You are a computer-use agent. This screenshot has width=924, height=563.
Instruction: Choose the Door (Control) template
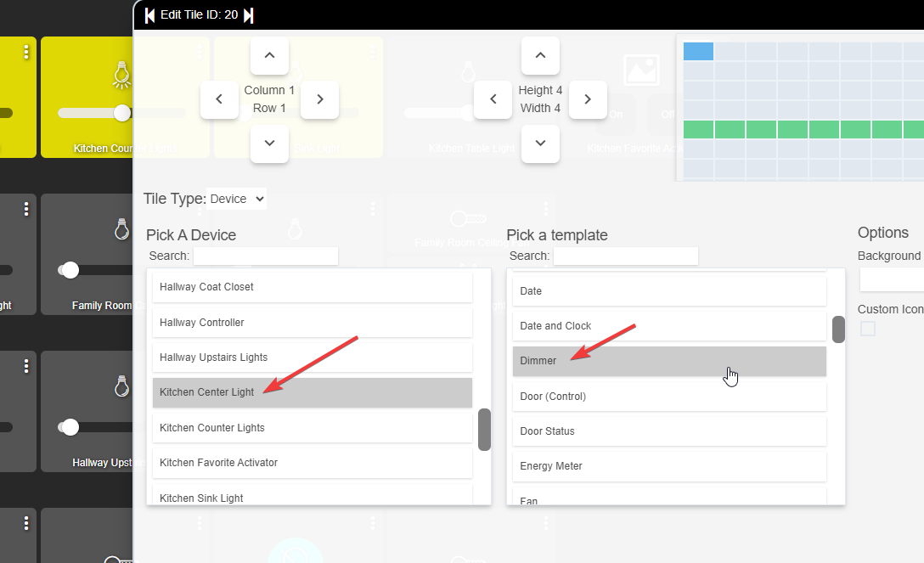669,397
